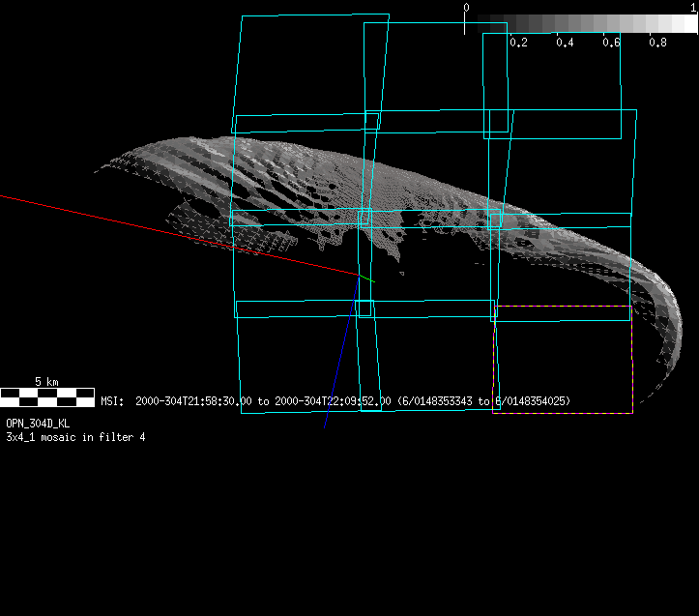Click the MSI time range caption text
The height and width of the screenshot is (616, 699).
335,401
